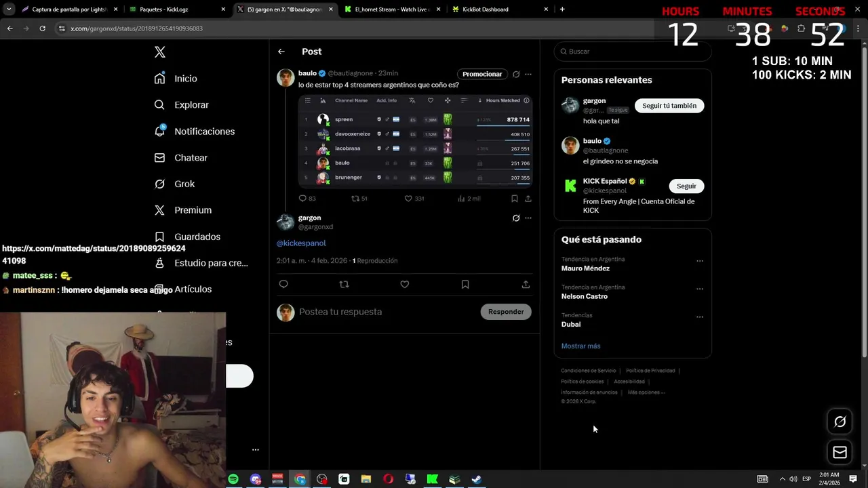868x488 pixels.
Task: Open Grok in X sidebar
Action: pyautogui.click(x=174, y=184)
